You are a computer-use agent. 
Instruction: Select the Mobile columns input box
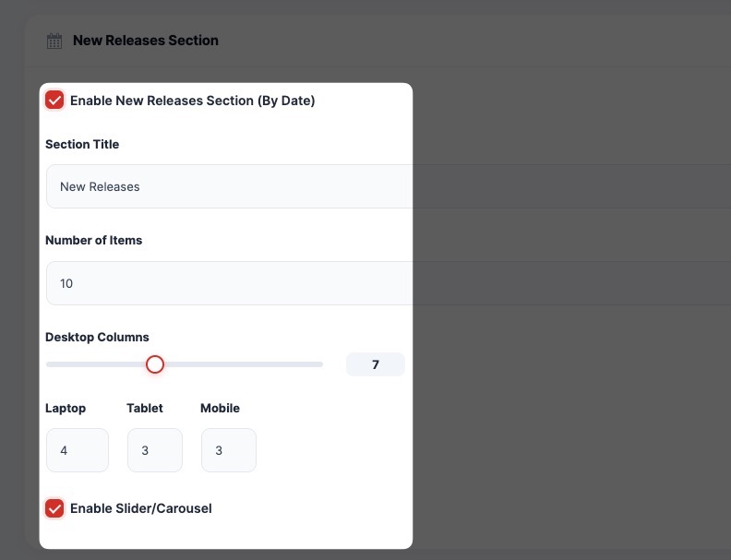[229, 450]
